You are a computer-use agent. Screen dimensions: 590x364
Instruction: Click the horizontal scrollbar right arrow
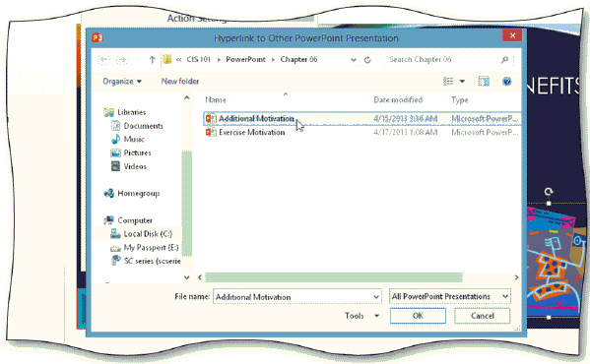click(x=516, y=277)
